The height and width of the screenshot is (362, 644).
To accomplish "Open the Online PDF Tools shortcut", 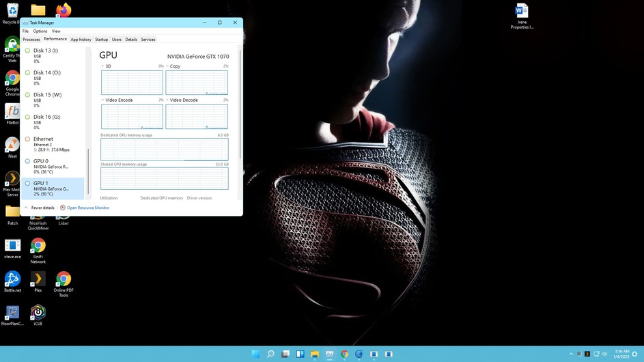I will point(64,284).
